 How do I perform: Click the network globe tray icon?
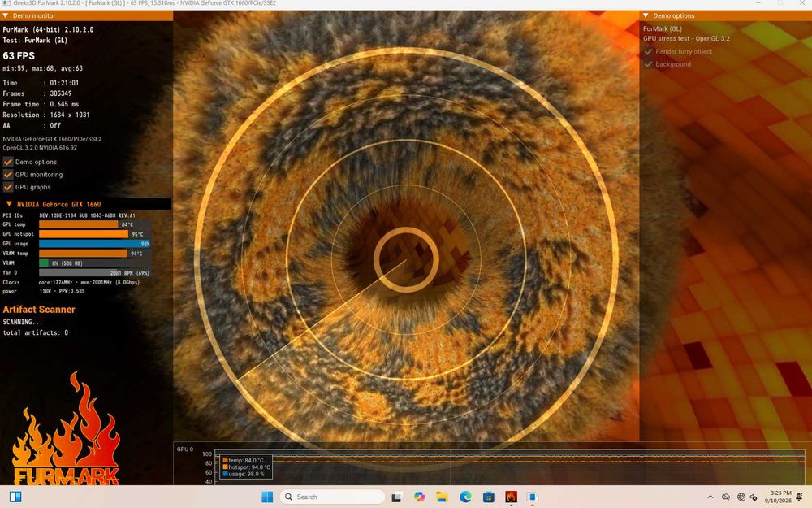(x=741, y=497)
